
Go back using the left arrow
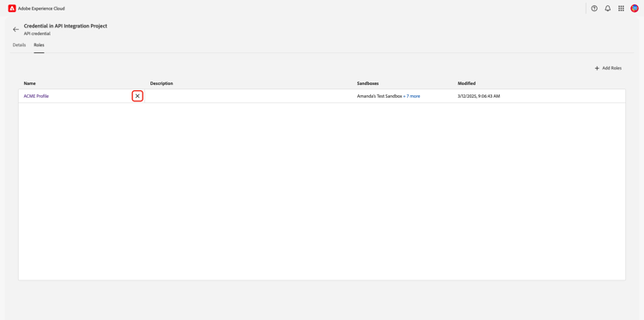click(15, 29)
